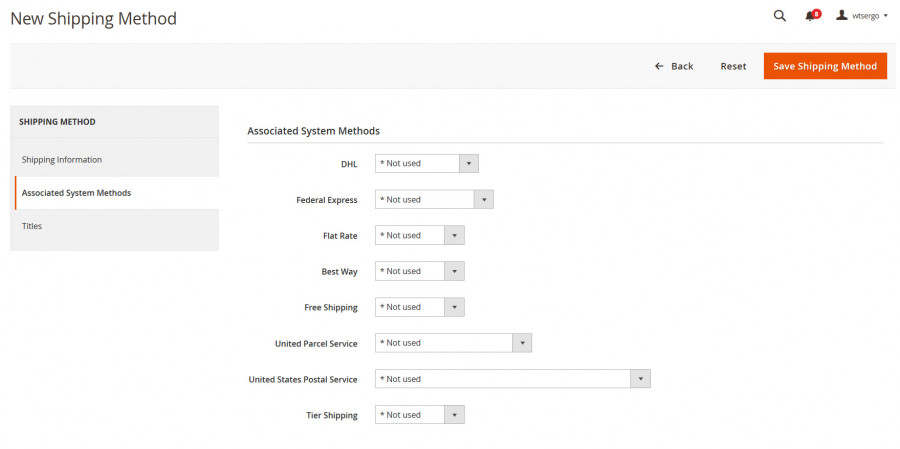This screenshot has height=449, width=900.
Task: Click the DHL field label
Action: [x=349, y=164]
